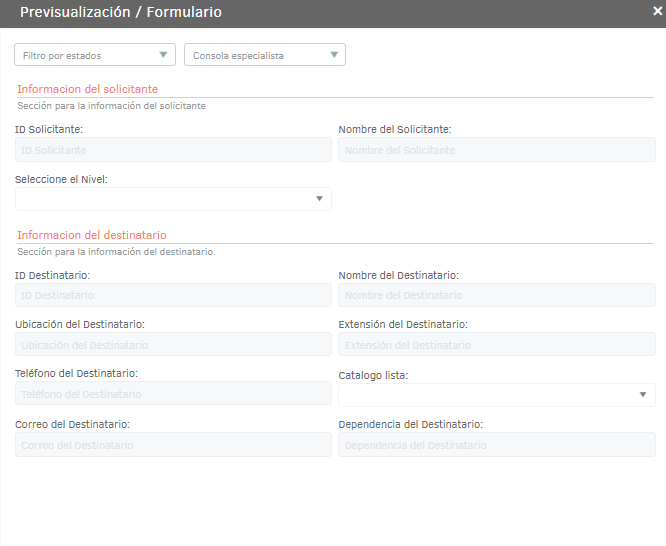The image size is (666, 546).
Task: Expand the Seleccione el Nivel dropdown
Action: tap(173, 199)
